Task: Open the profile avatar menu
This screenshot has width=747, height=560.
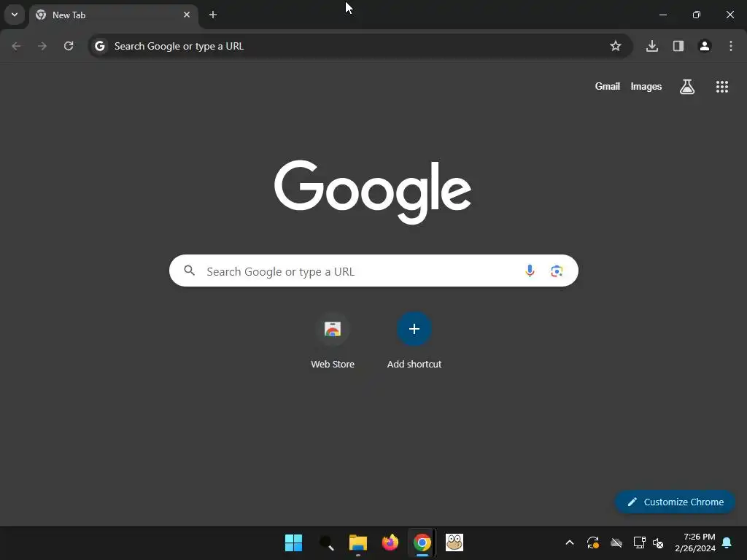Action: point(705,46)
